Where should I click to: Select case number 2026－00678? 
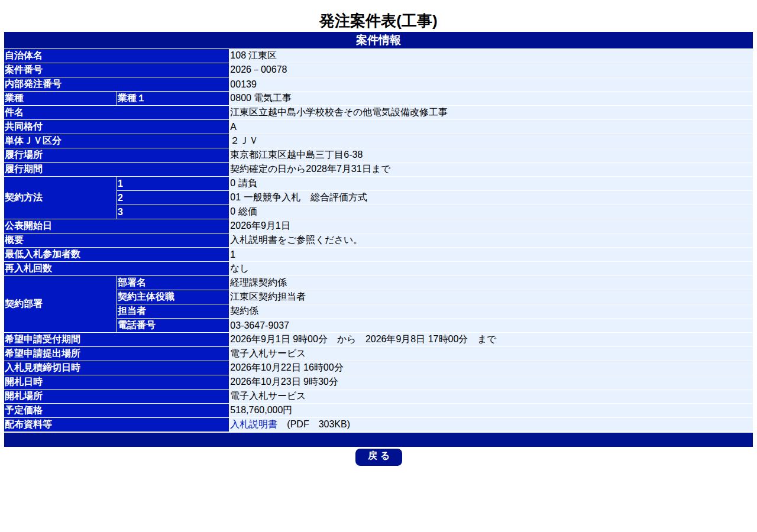click(258, 70)
